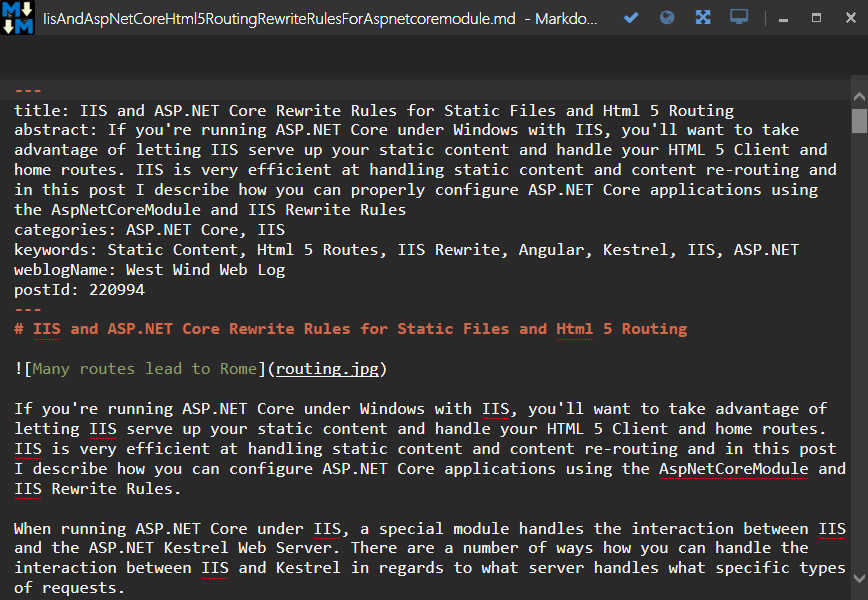868x600 pixels.
Task: Place cursor in the orange '# IIS and ASP.NET Core' heading
Action: click(x=350, y=329)
